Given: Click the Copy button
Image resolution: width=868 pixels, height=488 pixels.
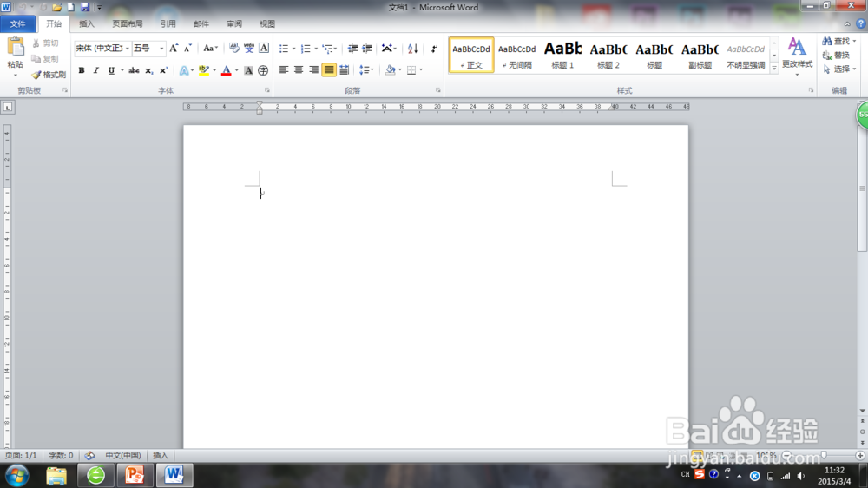Looking at the screenshot, I should (x=45, y=59).
